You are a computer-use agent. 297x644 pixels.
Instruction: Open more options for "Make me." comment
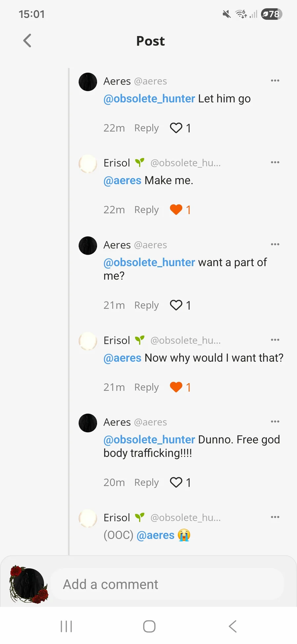275,162
